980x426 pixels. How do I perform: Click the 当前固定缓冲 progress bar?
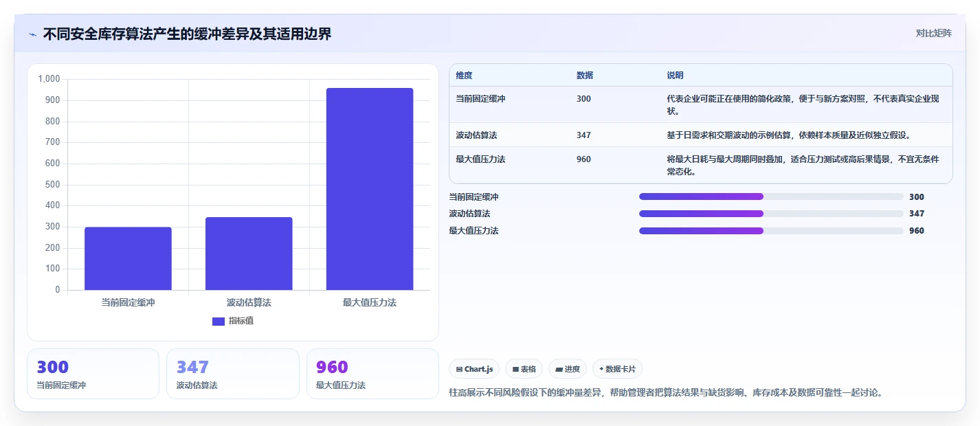tap(771, 197)
